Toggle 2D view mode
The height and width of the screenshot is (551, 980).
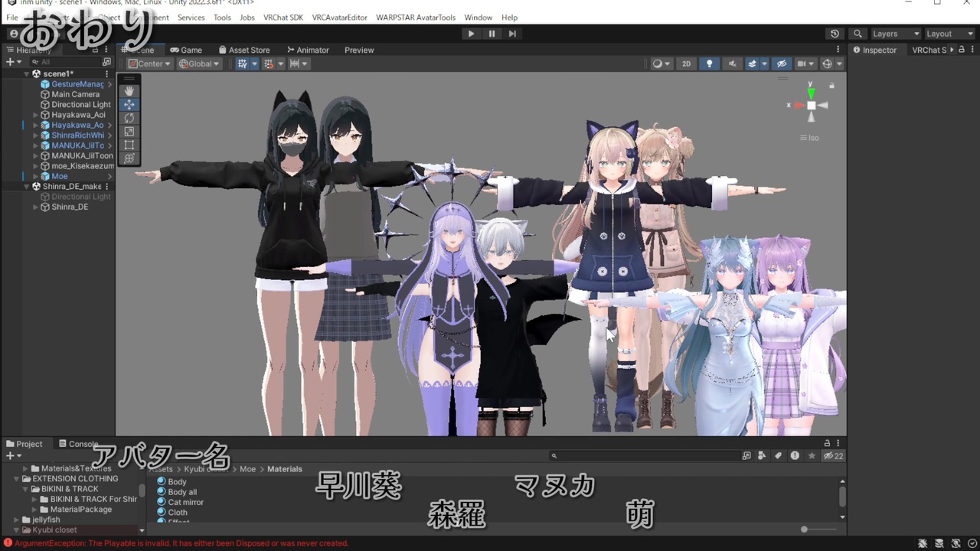pyautogui.click(x=686, y=64)
